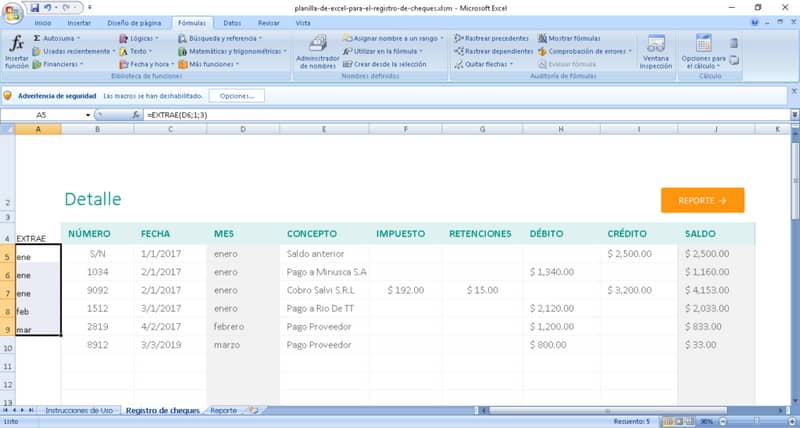Open the Datos ribbon tab
The width and height of the screenshot is (800, 428).
(232, 23)
